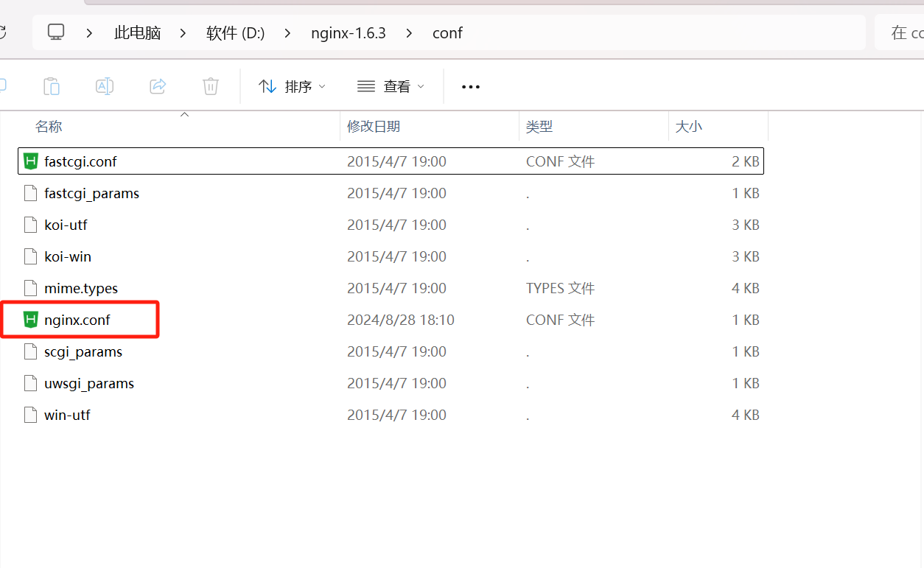Open the three-dots more options menu
This screenshot has width=924, height=568.
[x=471, y=87]
